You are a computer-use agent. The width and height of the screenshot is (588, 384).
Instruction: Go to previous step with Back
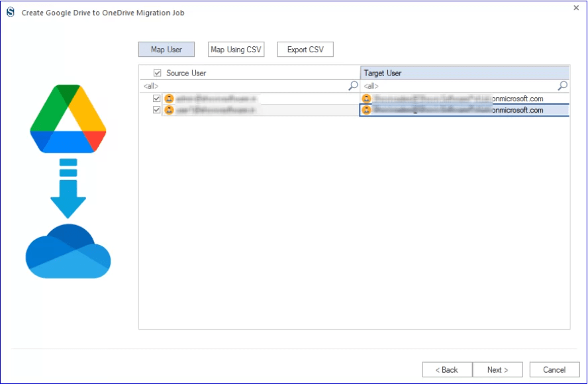point(447,369)
